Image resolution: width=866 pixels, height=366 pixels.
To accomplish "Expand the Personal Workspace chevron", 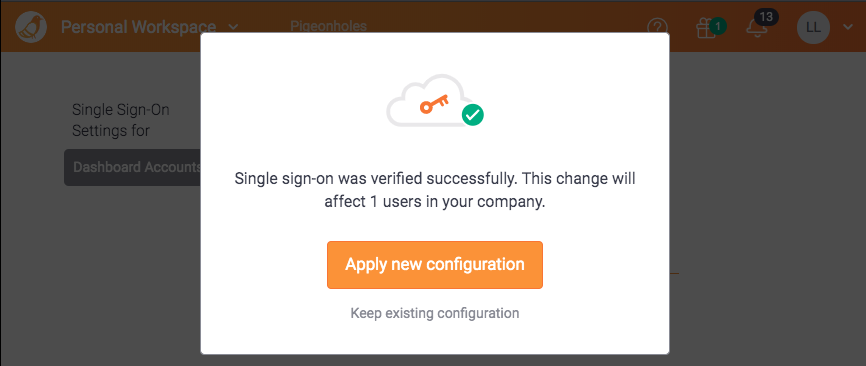I will pyautogui.click(x=233, y=27).
